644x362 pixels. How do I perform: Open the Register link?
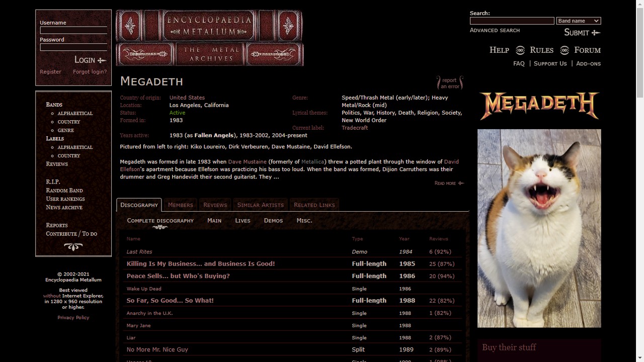[50, 72]
